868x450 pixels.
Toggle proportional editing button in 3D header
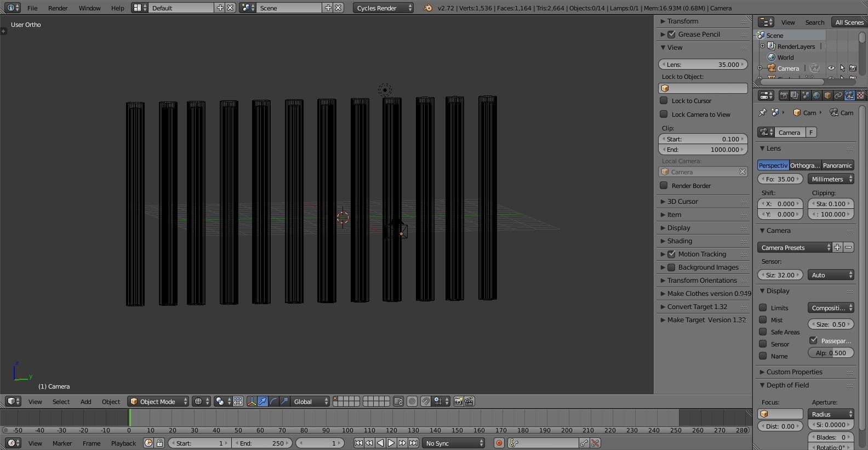coord(412,402)
